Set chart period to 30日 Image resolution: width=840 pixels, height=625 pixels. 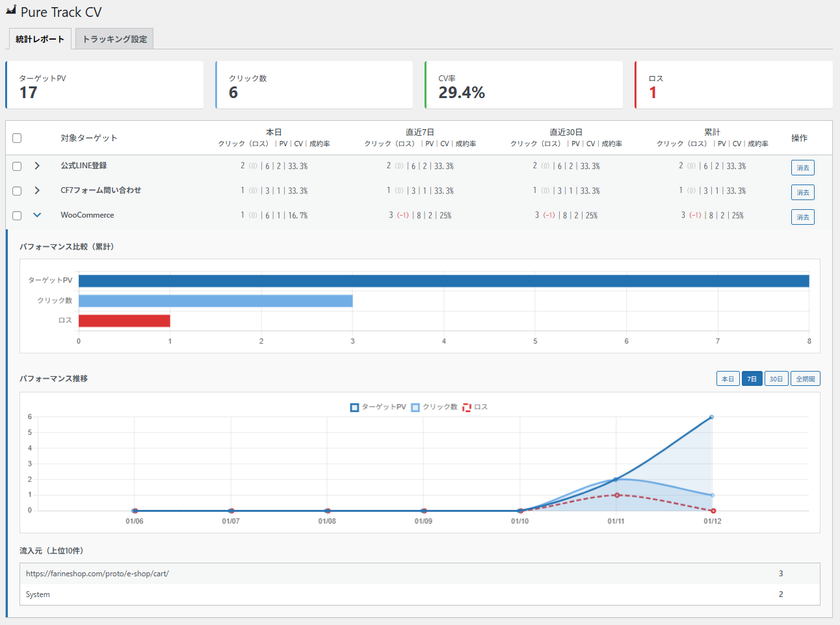(x=776, y=379)
